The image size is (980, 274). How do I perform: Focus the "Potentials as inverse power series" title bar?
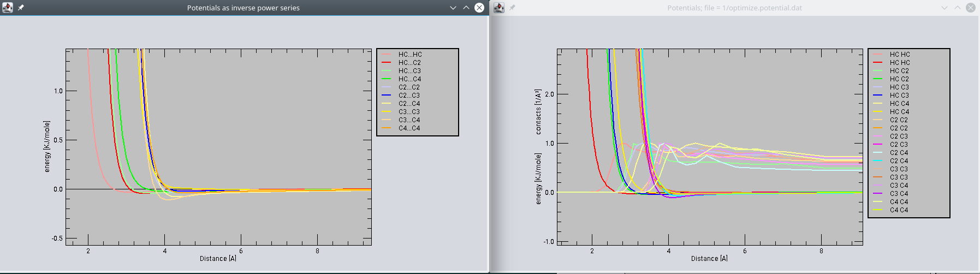[x=243, y=8]
